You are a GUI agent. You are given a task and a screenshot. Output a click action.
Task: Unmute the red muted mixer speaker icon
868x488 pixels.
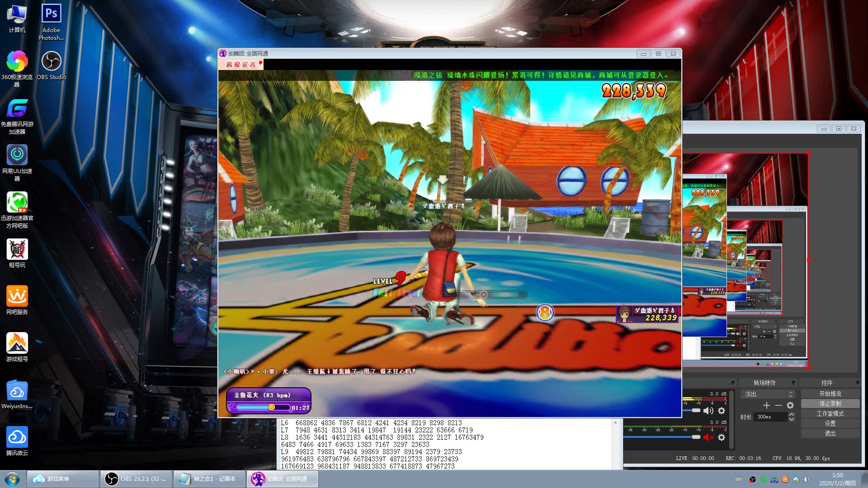coord(708,437)
